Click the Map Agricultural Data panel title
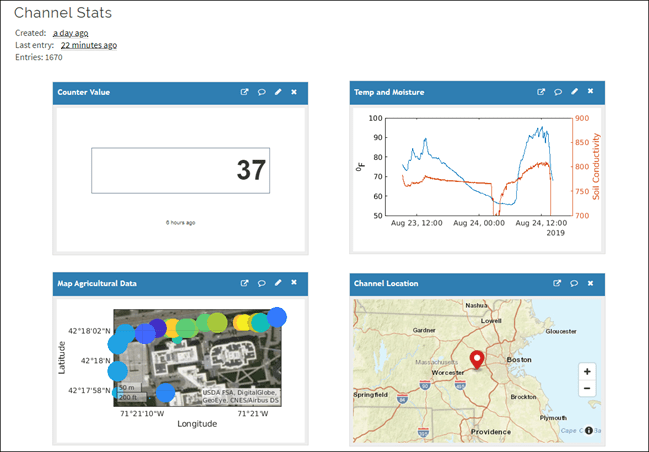The image size is (649, 452). click(x=97, y=284)
